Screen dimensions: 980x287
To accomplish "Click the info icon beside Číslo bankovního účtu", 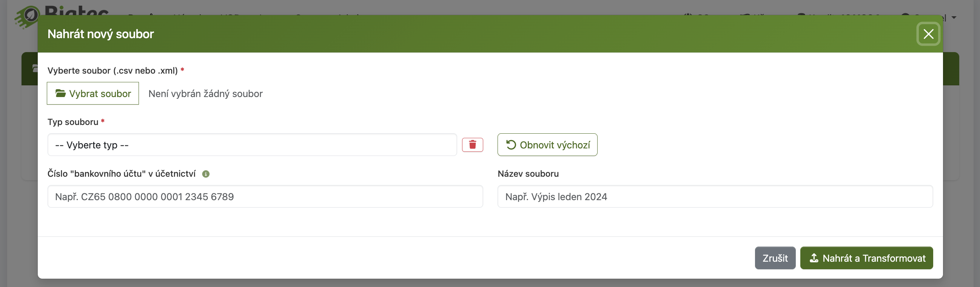I will click(x=206, y=174).
